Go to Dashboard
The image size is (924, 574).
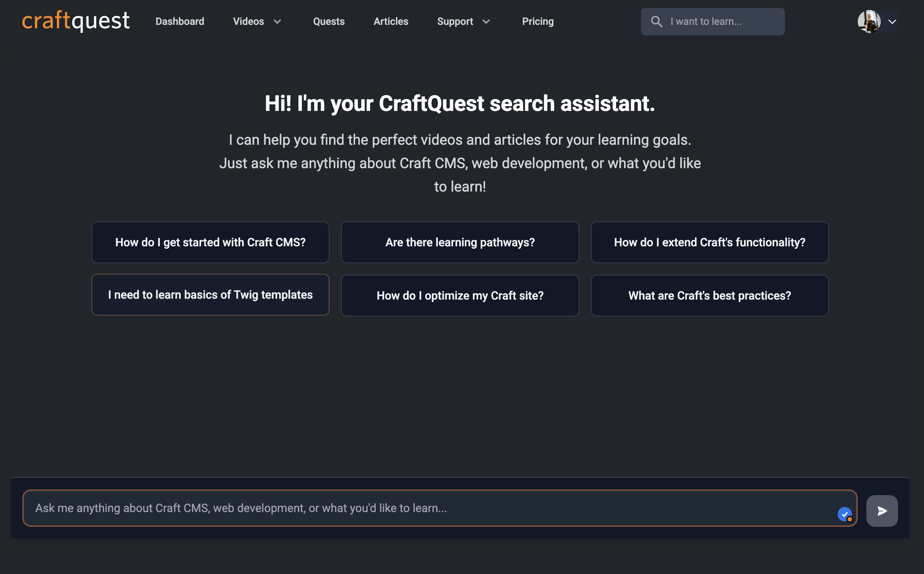click(x=180, y=22)
